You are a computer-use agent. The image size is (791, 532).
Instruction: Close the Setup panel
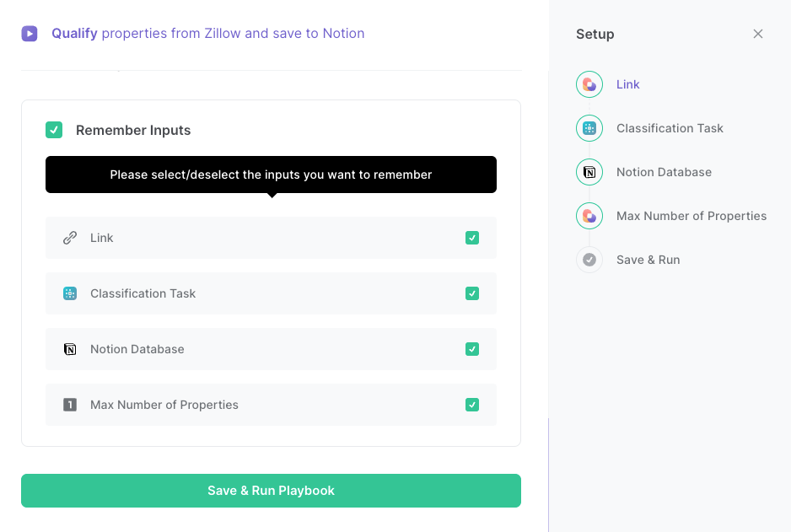pyautogui.click(x=758, y=34)
